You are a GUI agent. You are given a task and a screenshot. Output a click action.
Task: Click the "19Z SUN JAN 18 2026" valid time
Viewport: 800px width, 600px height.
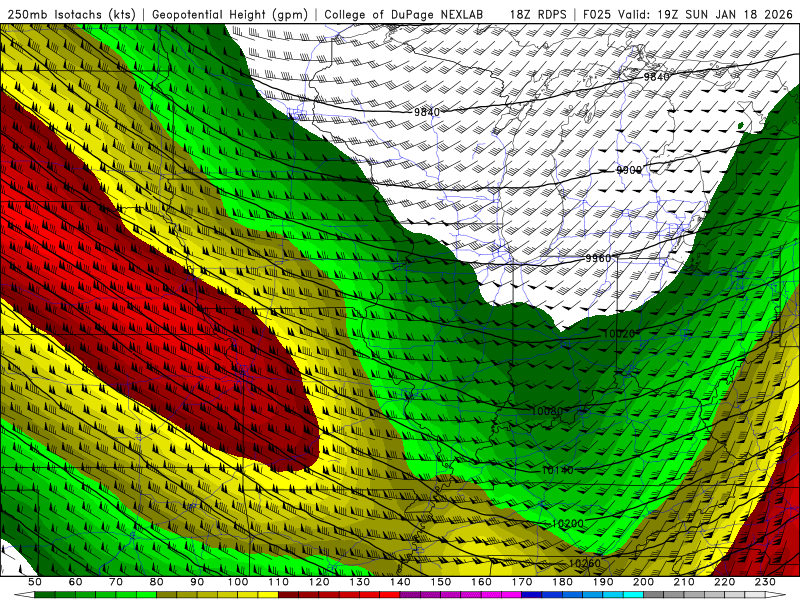tap(725, 14)
